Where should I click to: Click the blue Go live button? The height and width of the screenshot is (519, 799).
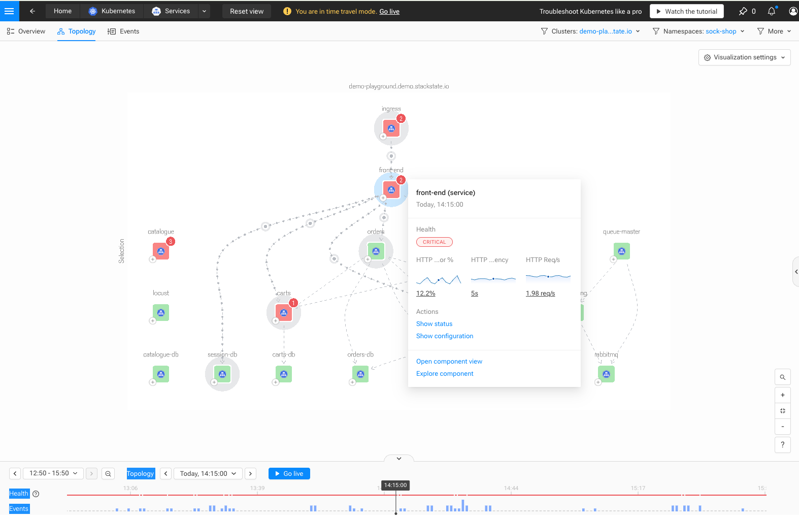click(x=289, y=474)
